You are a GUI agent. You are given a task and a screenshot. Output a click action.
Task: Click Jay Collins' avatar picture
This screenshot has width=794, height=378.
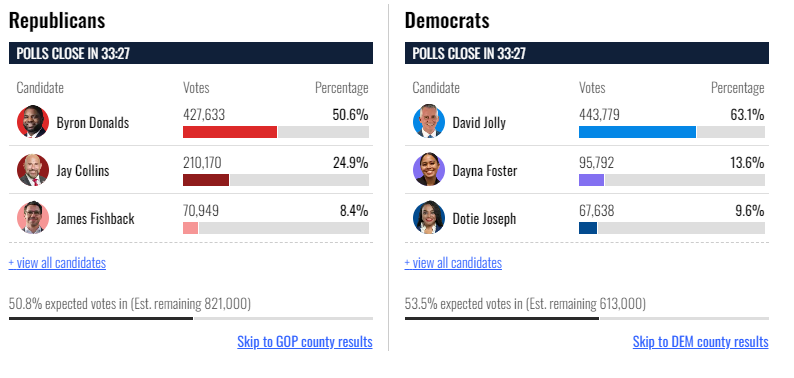click(33, 170)
